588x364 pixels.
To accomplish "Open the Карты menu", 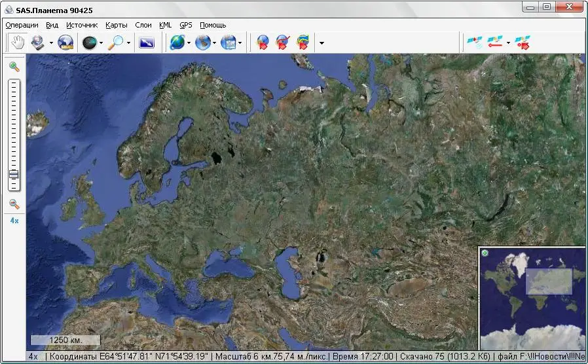I will click(116, 25).
